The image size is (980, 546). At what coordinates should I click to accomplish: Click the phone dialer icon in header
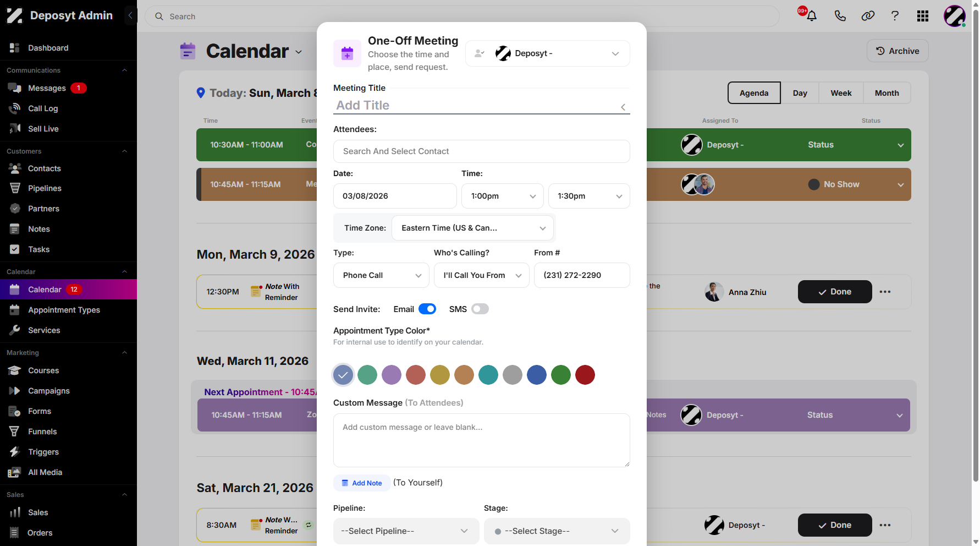pos(840,16)
